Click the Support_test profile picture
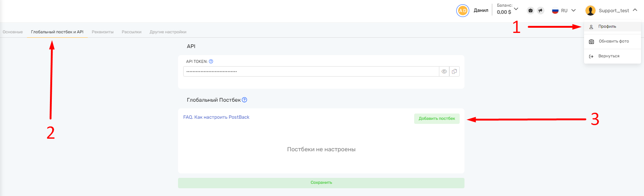This screenshot has width=644, height=196. click(590, 11)
